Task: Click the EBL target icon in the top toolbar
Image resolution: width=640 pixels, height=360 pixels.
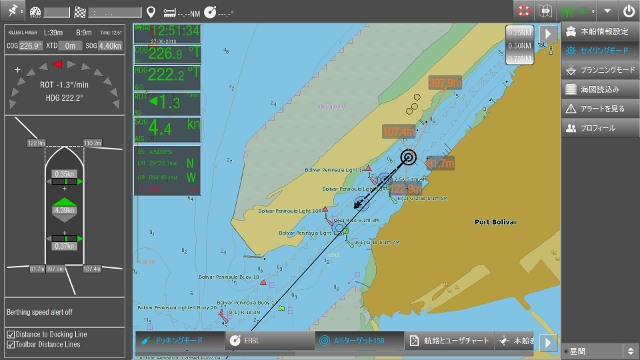Action: (x=210, y=12)
